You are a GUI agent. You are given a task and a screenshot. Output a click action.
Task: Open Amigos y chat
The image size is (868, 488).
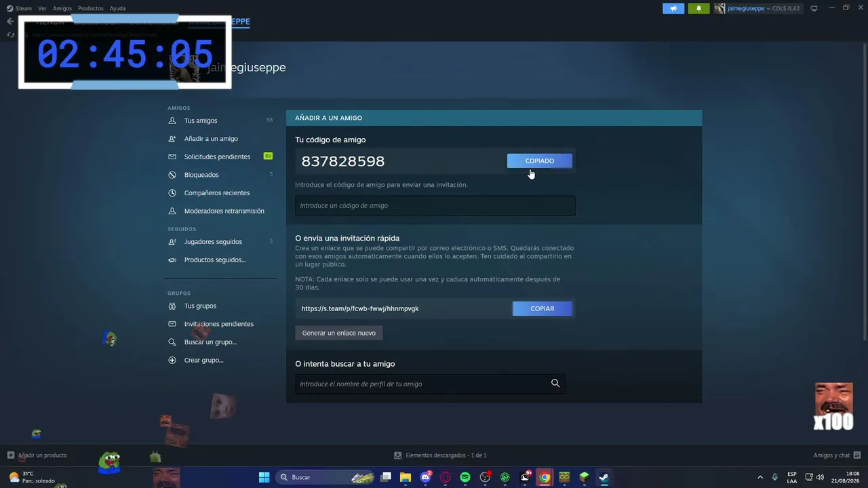coord(837,455)
